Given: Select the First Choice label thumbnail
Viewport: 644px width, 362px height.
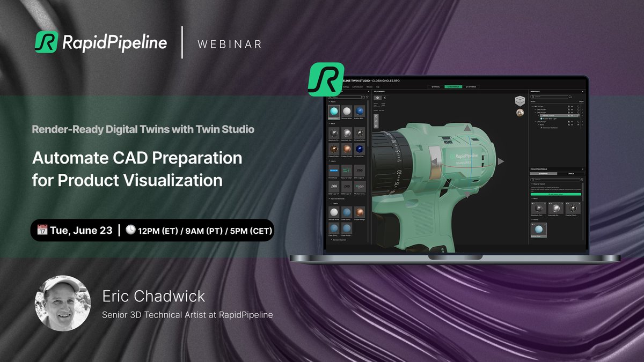Looking at the screenshot, I should [334, 172].
